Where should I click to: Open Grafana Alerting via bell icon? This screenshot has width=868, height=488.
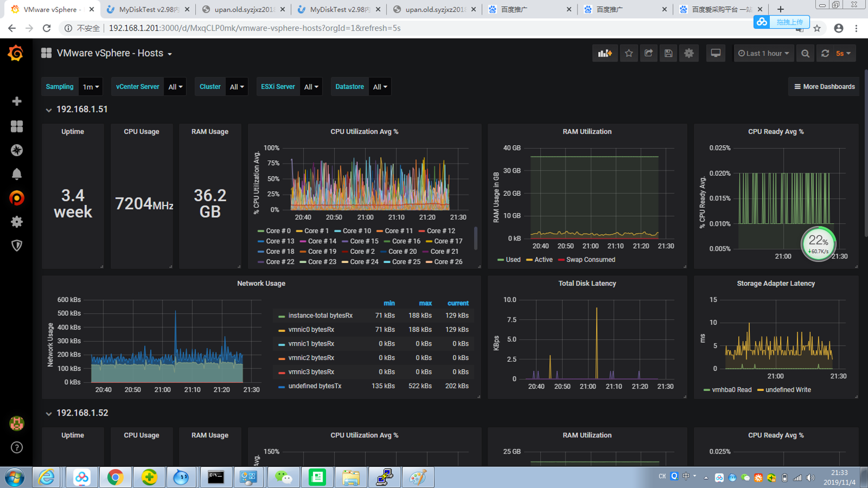pyautogui.click(x=15, y=174)
